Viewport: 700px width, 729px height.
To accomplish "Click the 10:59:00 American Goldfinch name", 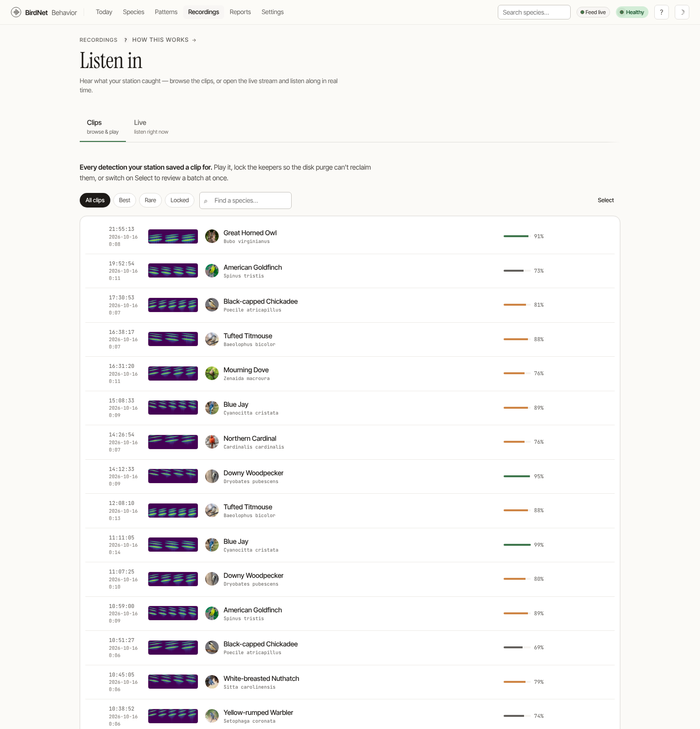I will (253, 610).
